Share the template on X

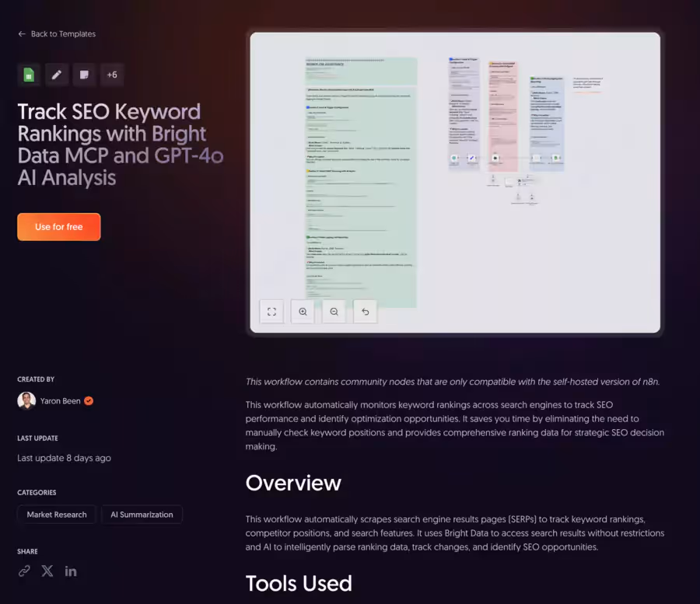(x=47, y=571)
